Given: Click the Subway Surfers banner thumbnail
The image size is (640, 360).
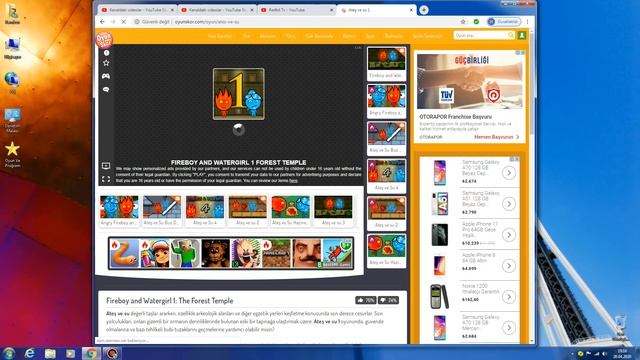Looking at the screenshot, I should tap(155, 253).
